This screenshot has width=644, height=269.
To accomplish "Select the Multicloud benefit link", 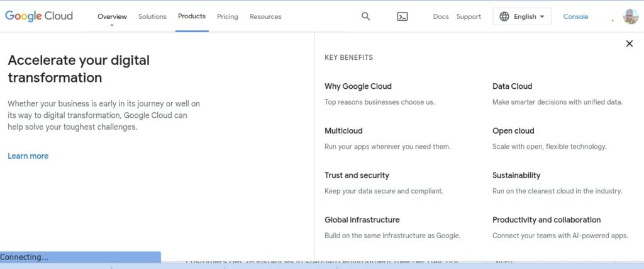I will (343, 131).
